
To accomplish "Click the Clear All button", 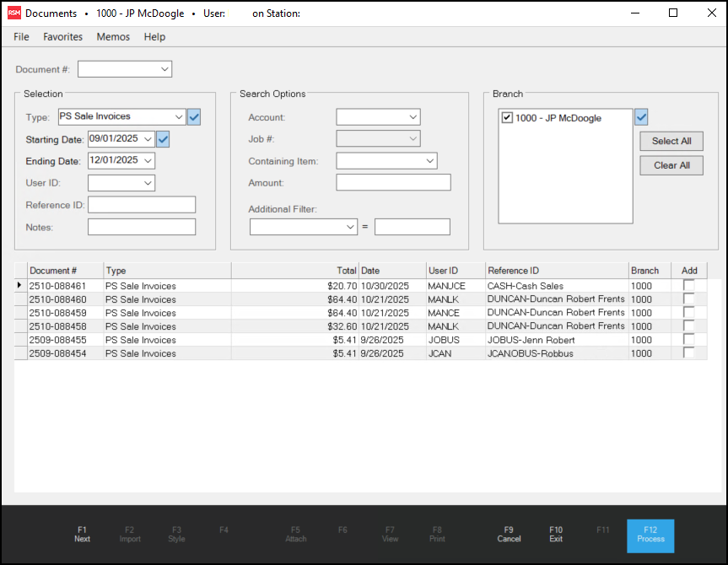I will click(671, 165).
